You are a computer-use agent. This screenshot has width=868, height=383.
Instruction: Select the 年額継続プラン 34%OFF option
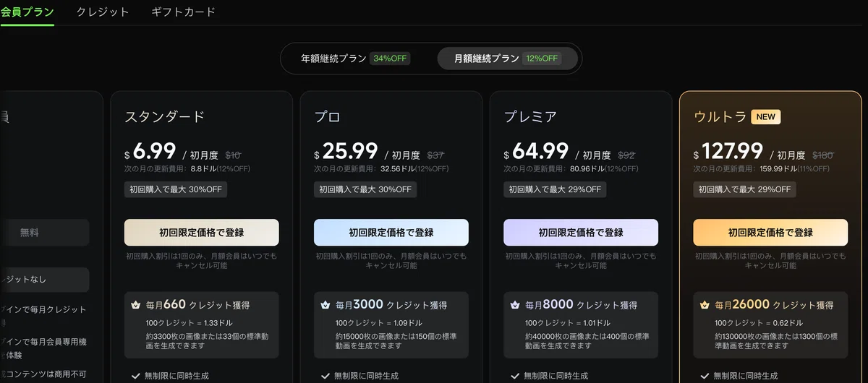(356, 59)
